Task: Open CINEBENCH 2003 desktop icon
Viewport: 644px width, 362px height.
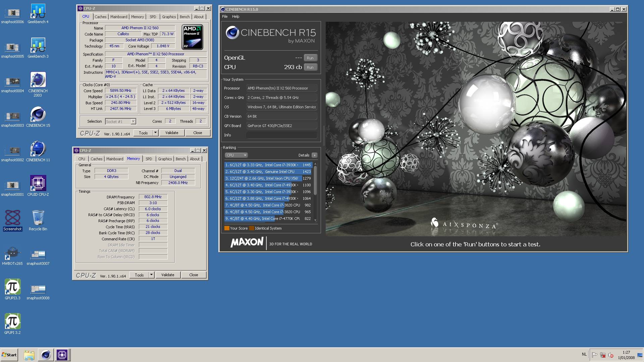Action: [x=38, y=84]
